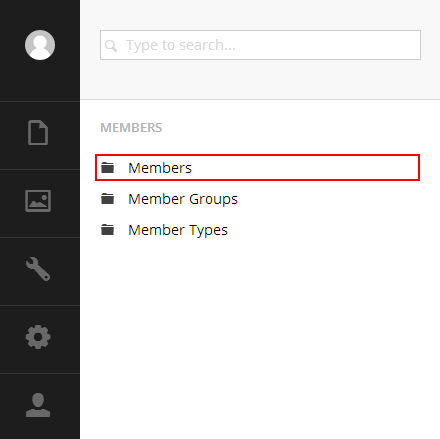Select the Members section person icon
The height and width of the screenshot is (439, 440).
(x=38, y=405)
